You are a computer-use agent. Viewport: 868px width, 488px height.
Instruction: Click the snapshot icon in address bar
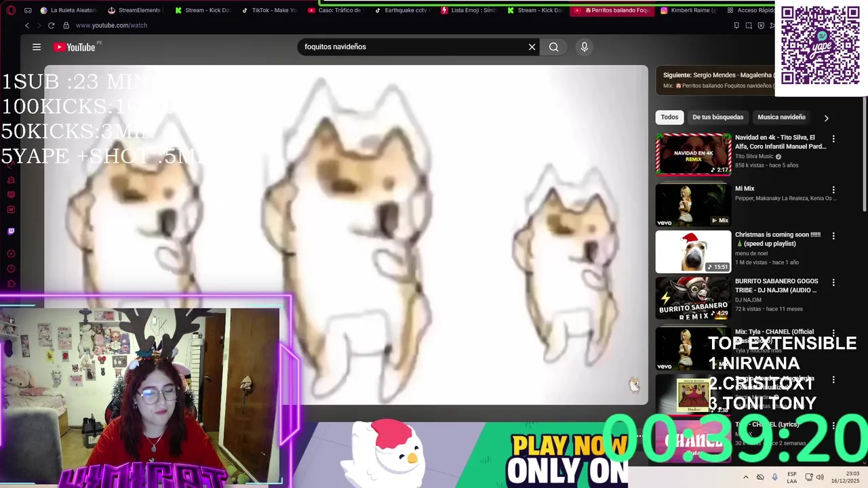pyautogui.click(x=749, y=25)
